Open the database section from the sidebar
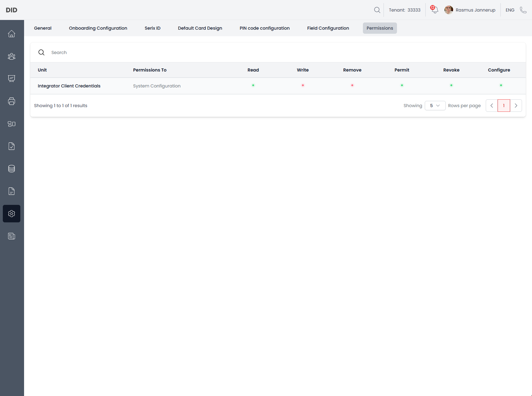The width and height of the screenshot is (532, 396). [12, 169]
